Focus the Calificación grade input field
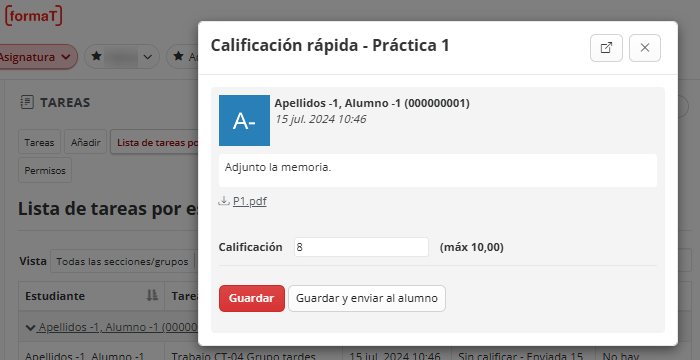The height and width of the screenshot is (360, 700). click(x=361, y=247)
